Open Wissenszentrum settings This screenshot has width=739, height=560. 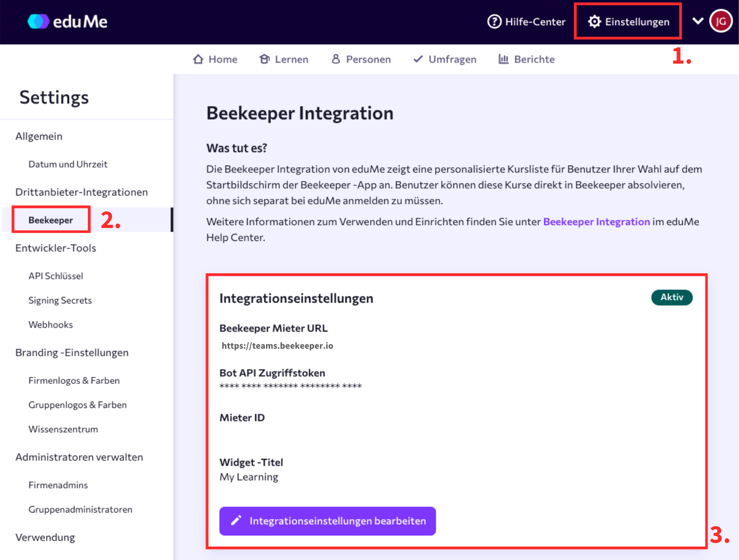tap(63, 429)
